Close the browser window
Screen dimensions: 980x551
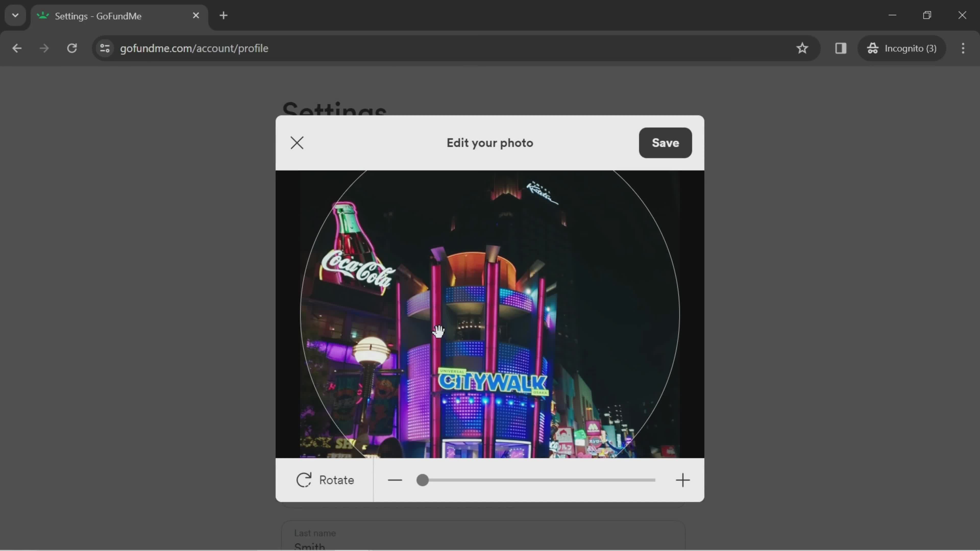pyautogui.click(x=962, y=15)
